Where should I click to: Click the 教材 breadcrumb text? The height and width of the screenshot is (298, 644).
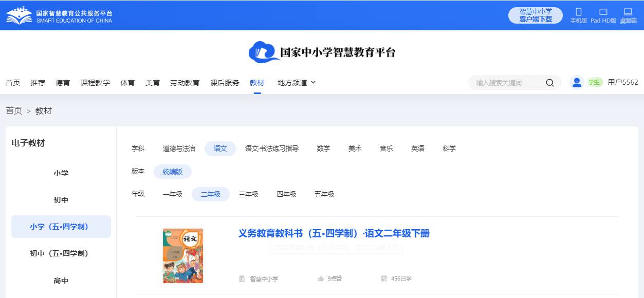click(44, 111)
